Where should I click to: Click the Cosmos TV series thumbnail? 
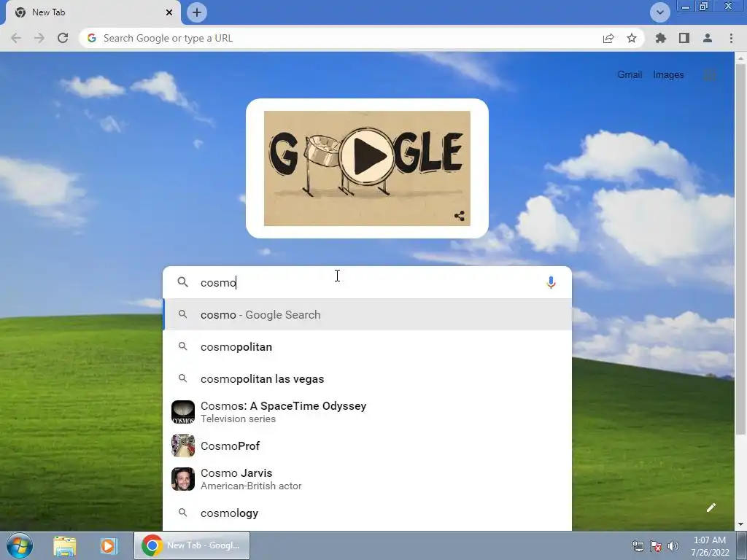pyautogui.click(x=183, y=412)
